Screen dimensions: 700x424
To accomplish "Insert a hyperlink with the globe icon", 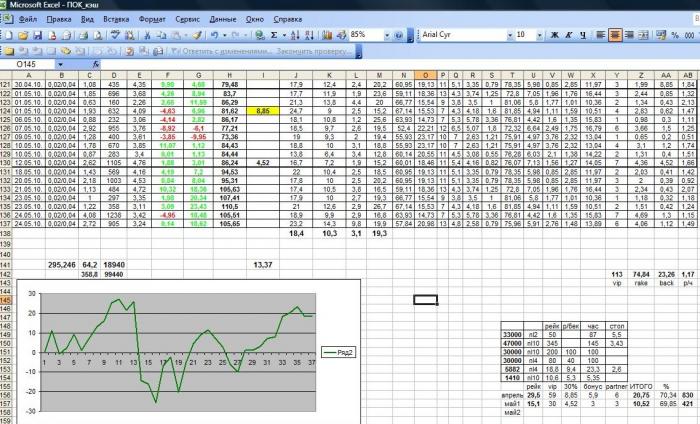I will tap(259, 35).
